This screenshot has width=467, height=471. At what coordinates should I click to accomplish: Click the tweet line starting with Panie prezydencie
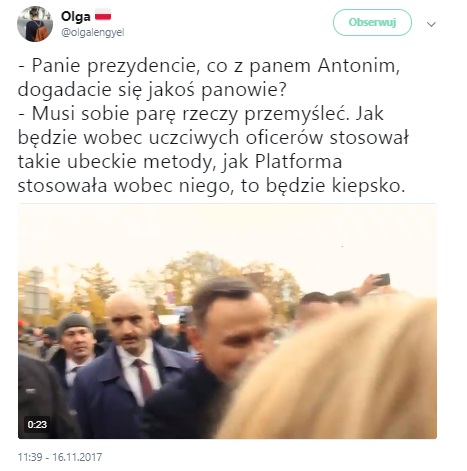point(209,66)
